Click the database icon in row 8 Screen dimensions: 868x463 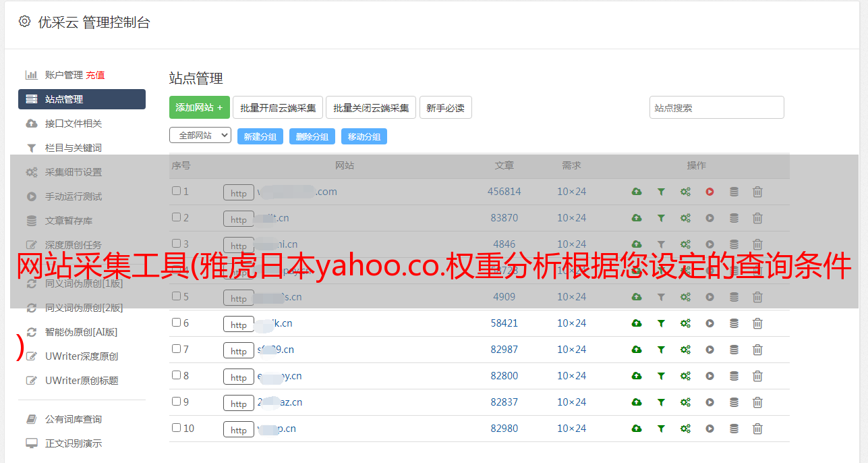tap(734, 376)
